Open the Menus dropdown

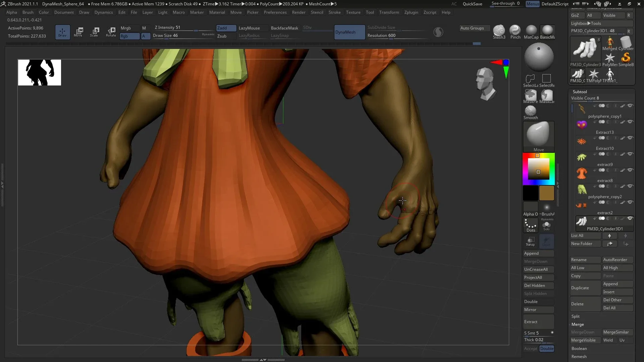(533, 4)
